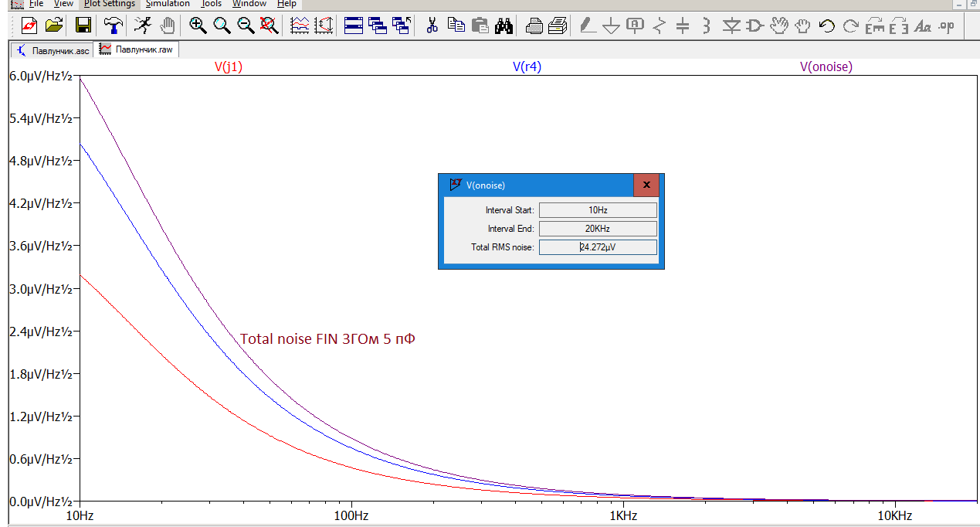
Task: Click the Undo arrow icon
Action: (826, 25)
